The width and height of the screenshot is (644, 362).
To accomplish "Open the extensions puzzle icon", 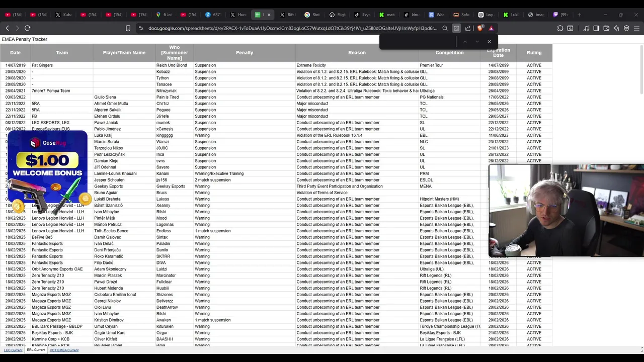I will pyautogui.click(x=560, y=28).
